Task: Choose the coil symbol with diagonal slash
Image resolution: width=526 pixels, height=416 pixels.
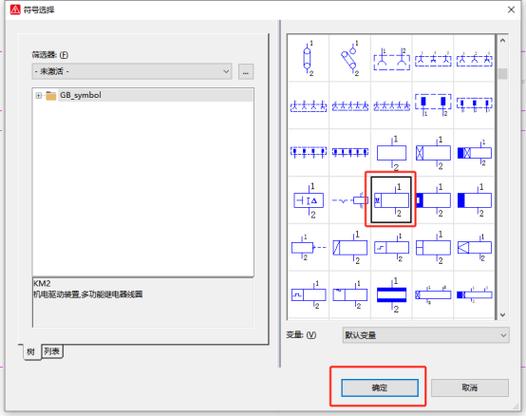Action: 350,248
